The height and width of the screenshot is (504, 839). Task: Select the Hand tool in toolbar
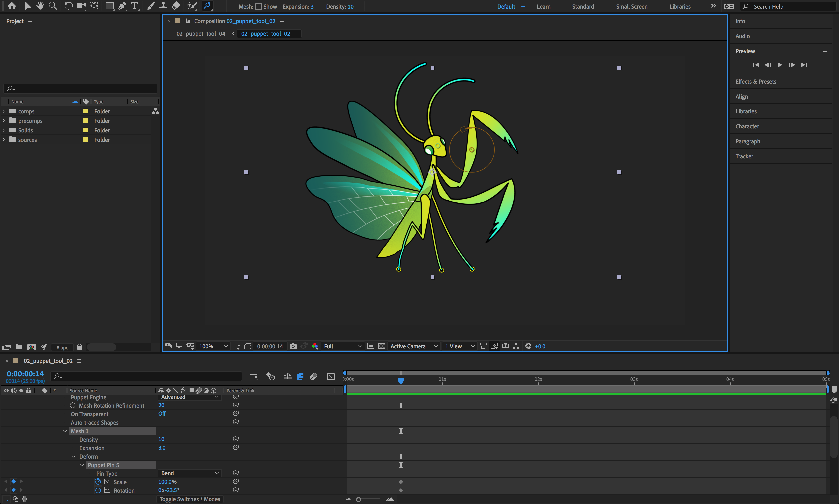tap(39, 6)
